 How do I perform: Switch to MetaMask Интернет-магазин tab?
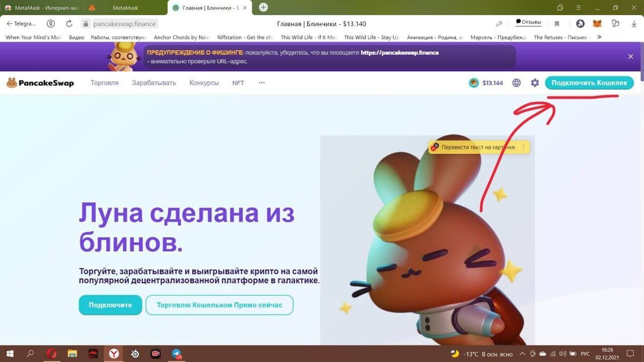pos(41,8)
